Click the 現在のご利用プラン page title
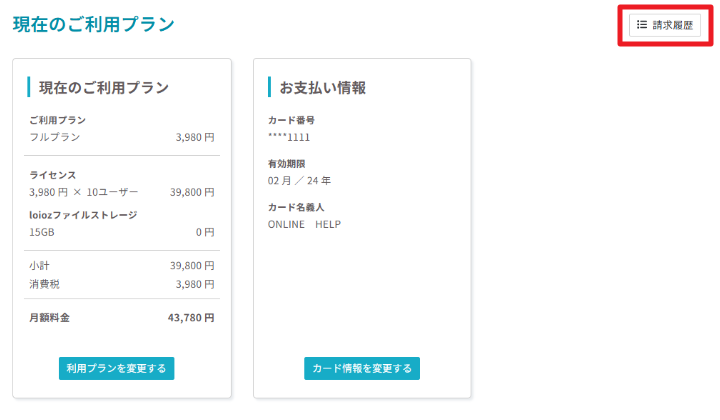 tap(94, 23)
